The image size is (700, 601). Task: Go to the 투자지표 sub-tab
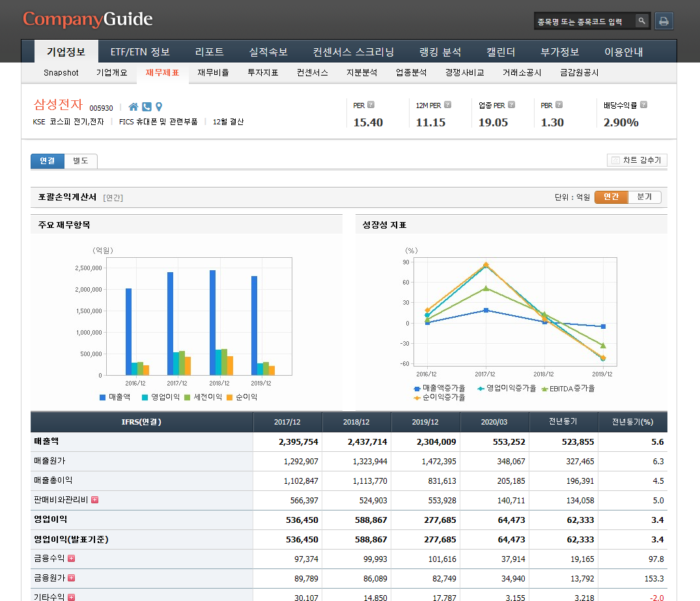[x=263, y=73]
